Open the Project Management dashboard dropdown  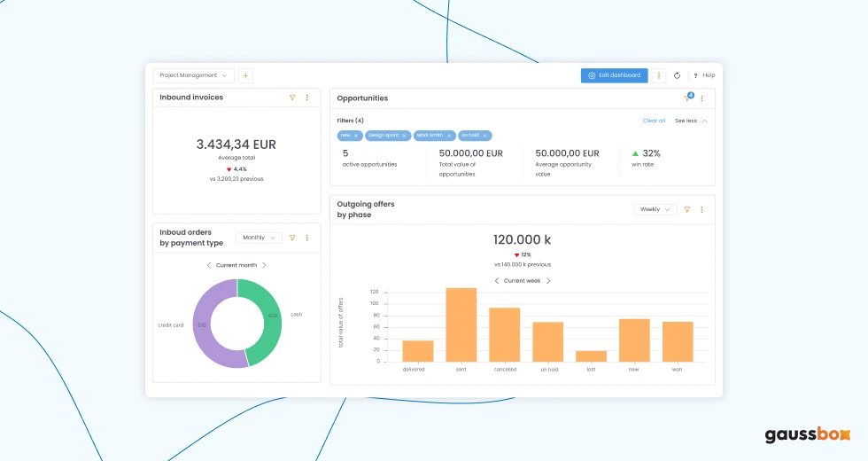tap(193, 76)
